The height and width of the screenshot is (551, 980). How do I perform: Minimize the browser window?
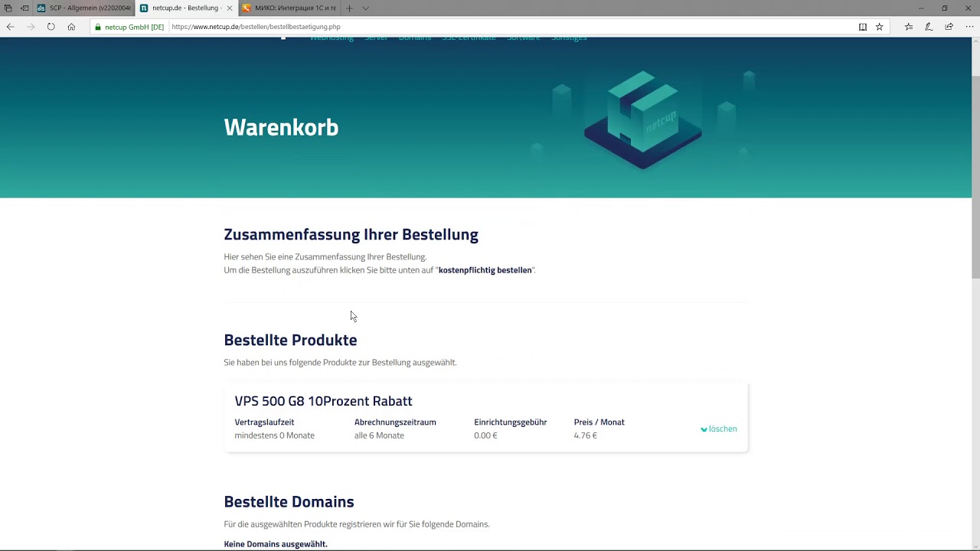pyautogui.click(x=921, y=8)
